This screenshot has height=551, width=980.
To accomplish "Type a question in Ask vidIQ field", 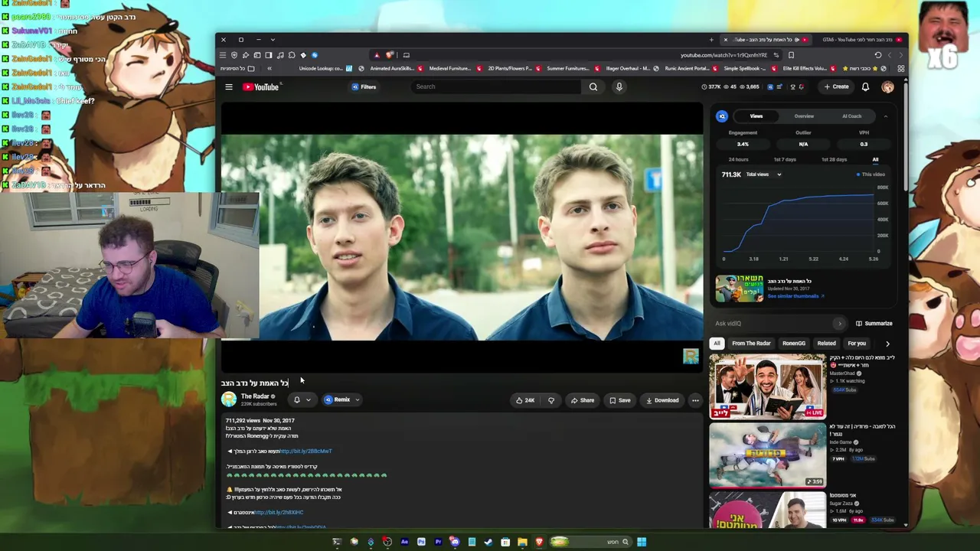I will click(773, 324).
